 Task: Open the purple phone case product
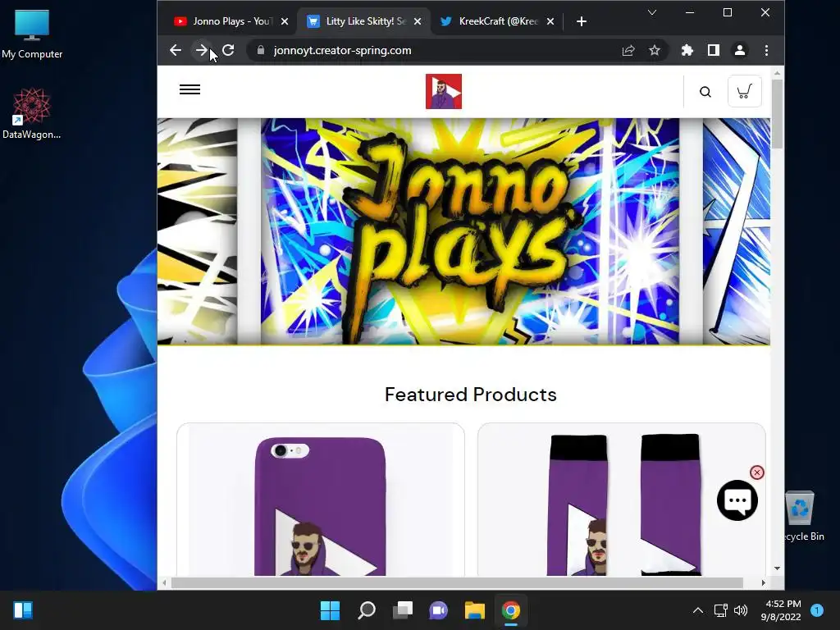321,500
